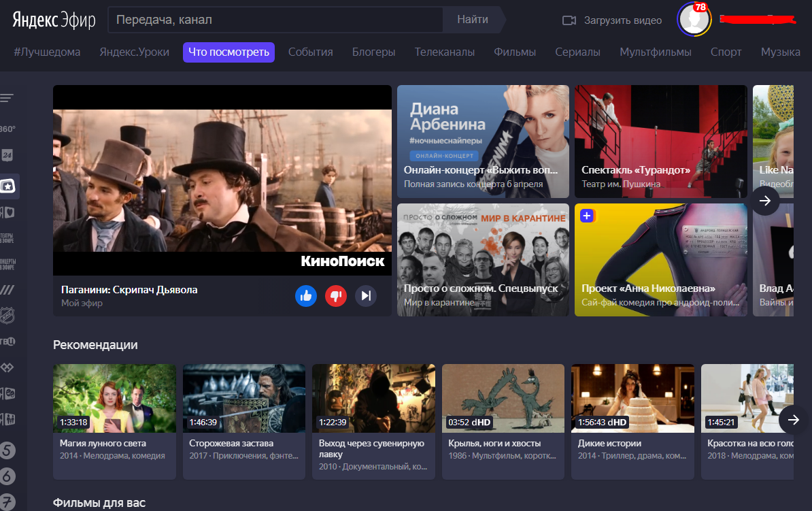Select the starred TV icon in sidebar
812x511 pixels.
coord(7,186)
